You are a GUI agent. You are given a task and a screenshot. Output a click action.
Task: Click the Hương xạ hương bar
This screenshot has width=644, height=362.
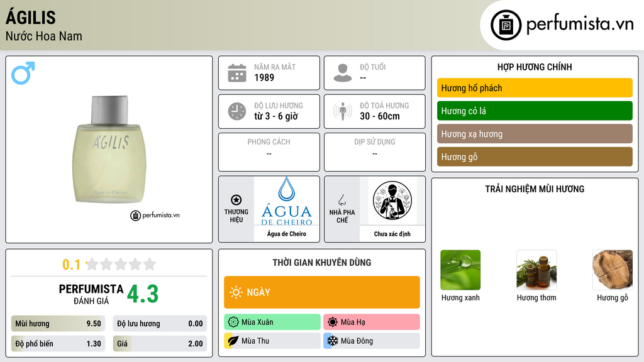tap(535, 134)
